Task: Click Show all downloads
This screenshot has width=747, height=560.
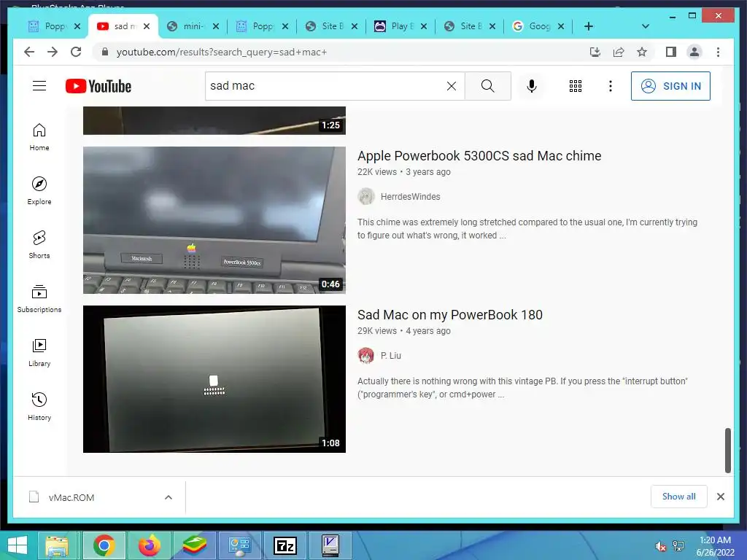Action: (678, 496)
